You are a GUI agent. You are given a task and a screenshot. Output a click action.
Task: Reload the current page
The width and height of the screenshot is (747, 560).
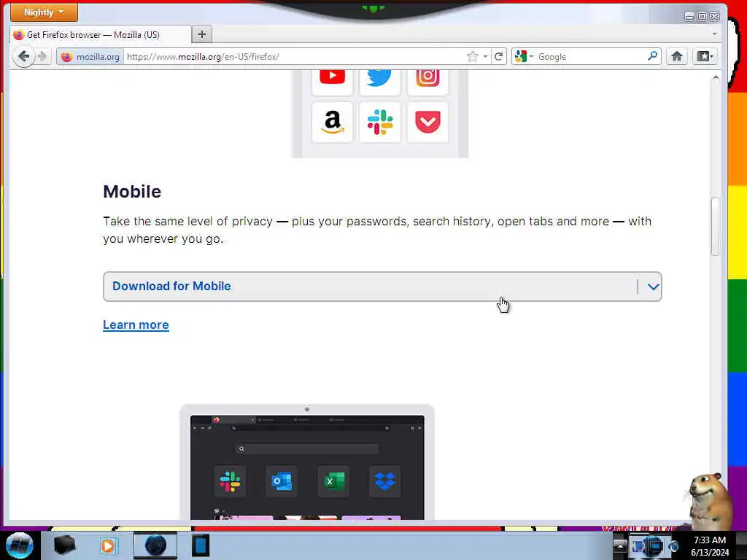499,57
